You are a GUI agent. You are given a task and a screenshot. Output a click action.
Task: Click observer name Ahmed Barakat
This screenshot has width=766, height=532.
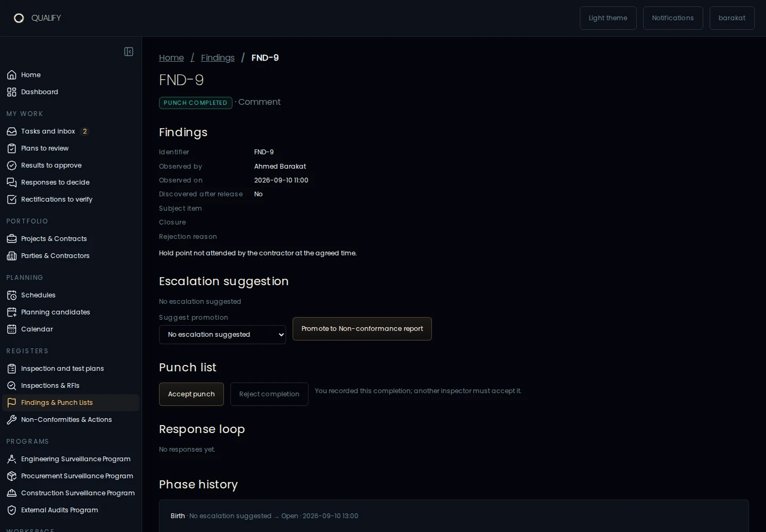tap(280, 167)
